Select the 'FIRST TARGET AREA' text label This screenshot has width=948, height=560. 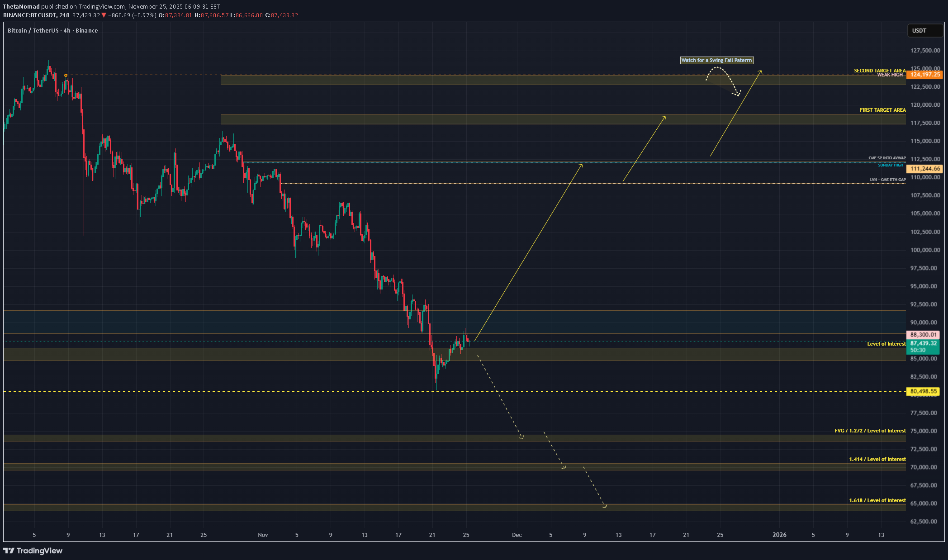(x=882, y=110)
